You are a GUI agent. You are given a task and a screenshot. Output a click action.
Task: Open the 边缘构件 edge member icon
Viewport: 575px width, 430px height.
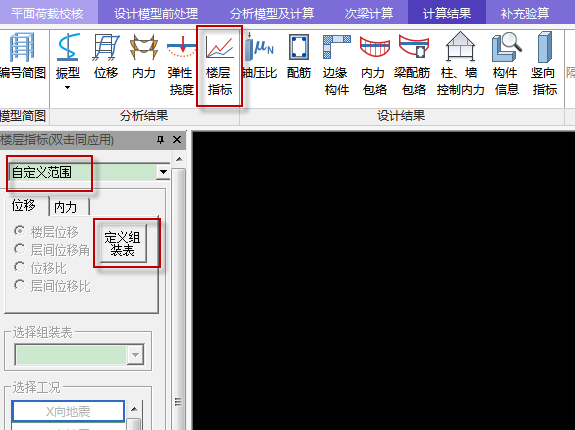click(x=336, y=64)
